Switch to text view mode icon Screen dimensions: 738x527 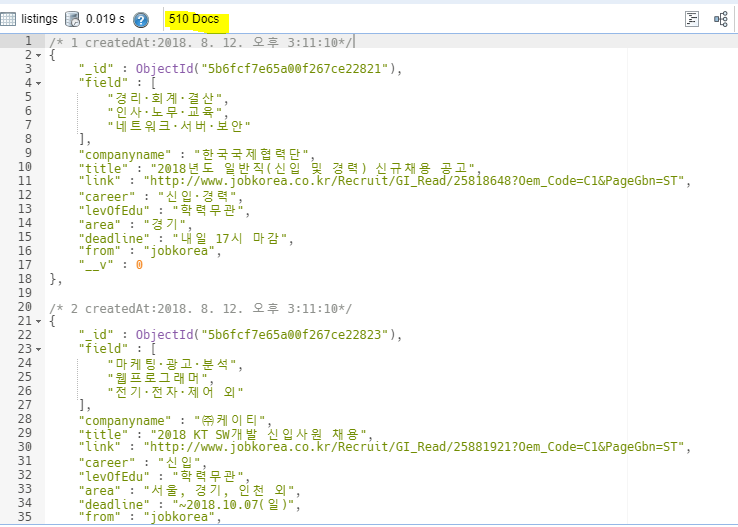692,19
